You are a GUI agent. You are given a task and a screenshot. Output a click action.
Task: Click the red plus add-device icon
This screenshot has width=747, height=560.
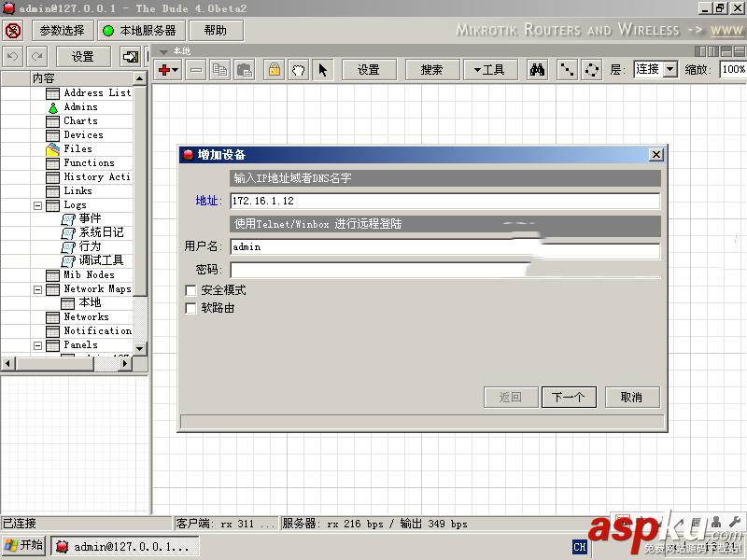pos(164,70)
